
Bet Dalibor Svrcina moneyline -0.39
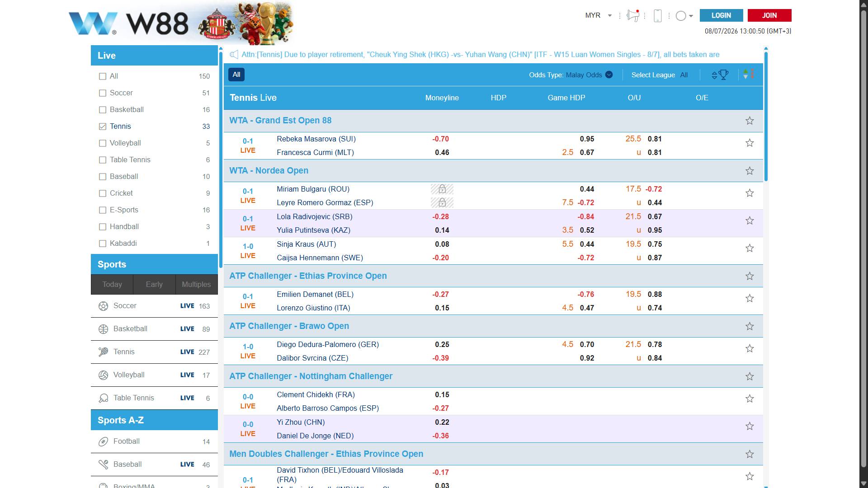[440, 358]
